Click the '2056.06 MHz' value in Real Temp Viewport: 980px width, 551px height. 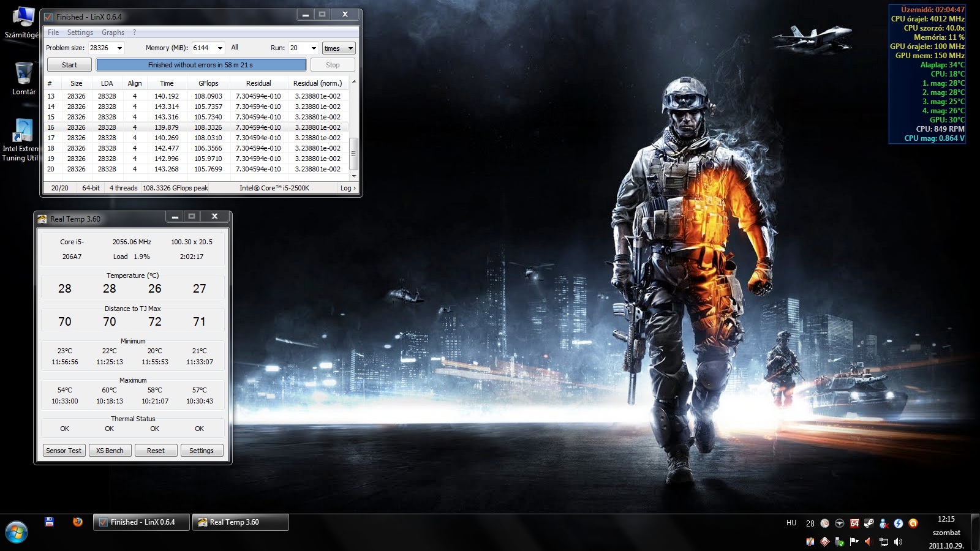[x=132, y=242]
